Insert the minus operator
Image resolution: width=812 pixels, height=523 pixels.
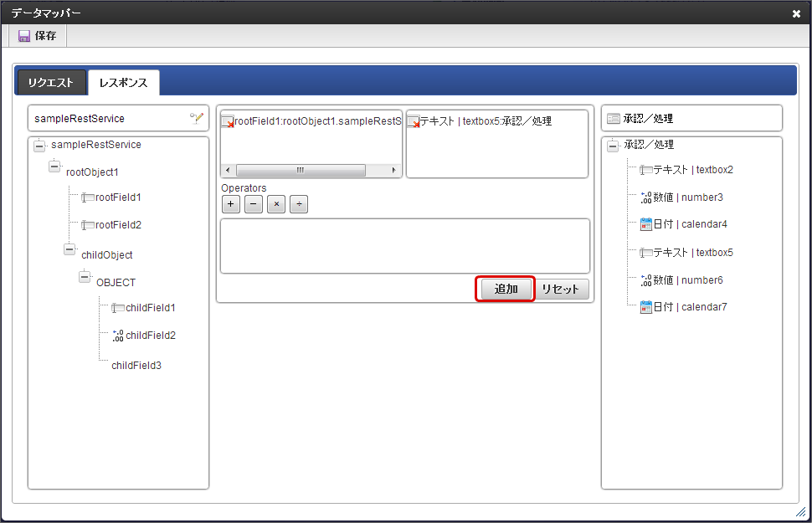point(254,204)
